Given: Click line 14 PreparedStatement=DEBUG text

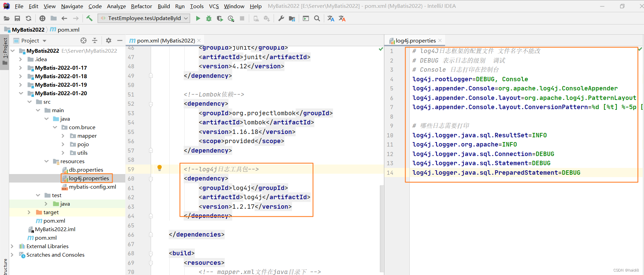Looking at the screenshot, I should tap(496, 173).
